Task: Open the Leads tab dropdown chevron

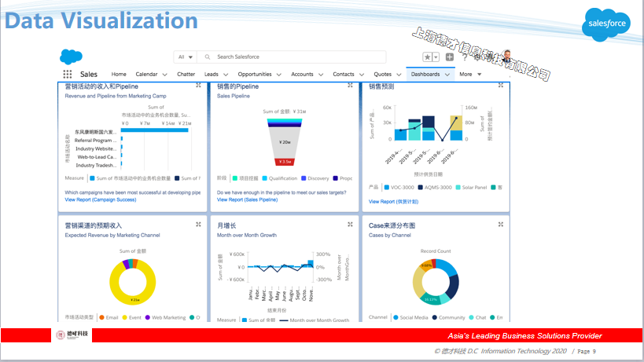Action: 226,75
